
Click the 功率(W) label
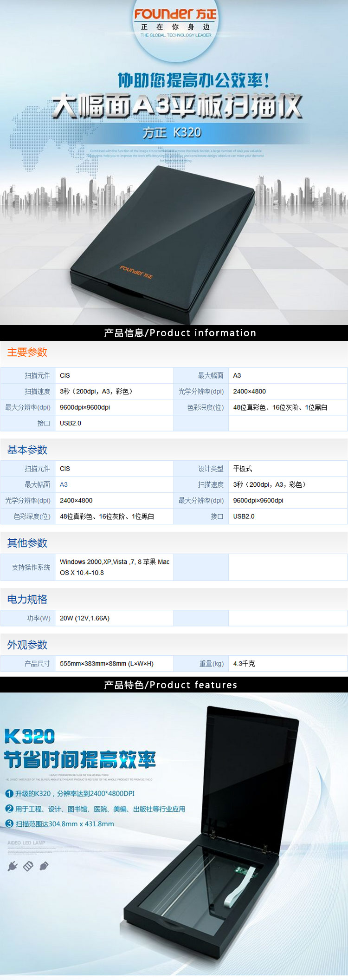tap(39, 618)
